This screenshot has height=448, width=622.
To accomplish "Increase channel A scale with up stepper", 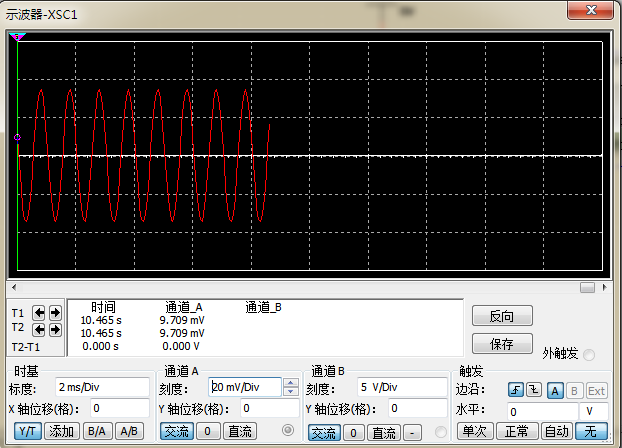I will [x=291, y=383].
